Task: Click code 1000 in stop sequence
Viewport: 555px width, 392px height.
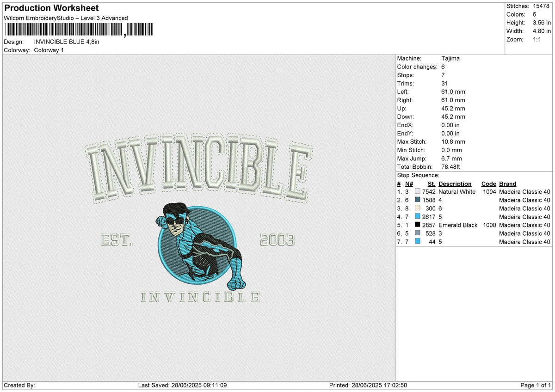Action: pos(489,225)
